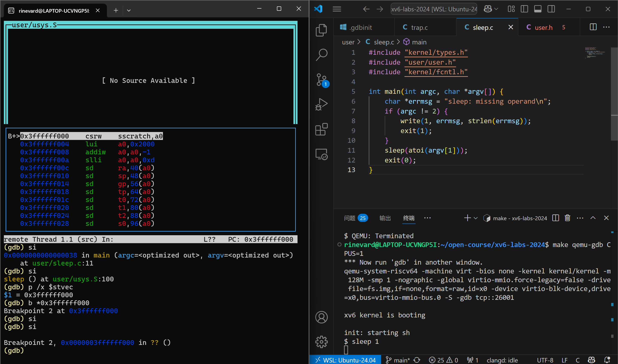Open the Search view icon
Image resolution: width=618 pixels, height=364 pixels.
pyautogui.click(x=321, y=55)
